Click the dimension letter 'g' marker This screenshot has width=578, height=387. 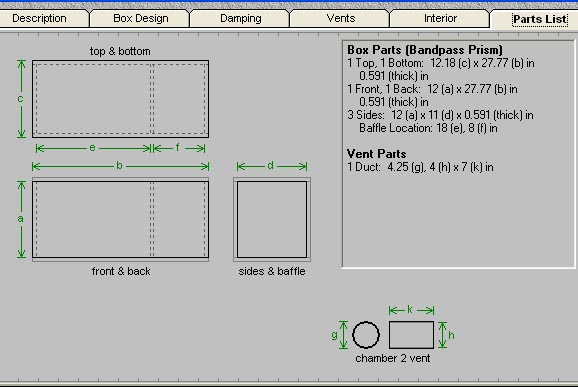(x=334, y=335)
